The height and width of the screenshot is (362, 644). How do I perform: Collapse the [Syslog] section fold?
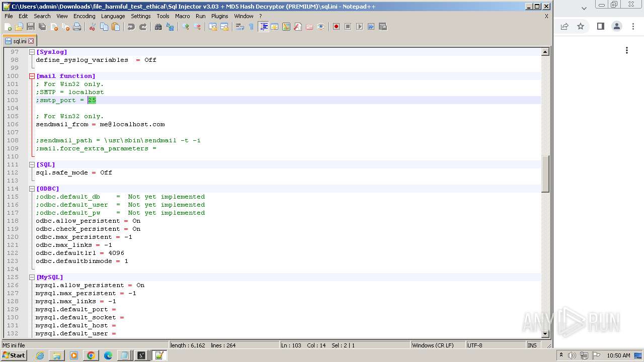pos(32,52)
